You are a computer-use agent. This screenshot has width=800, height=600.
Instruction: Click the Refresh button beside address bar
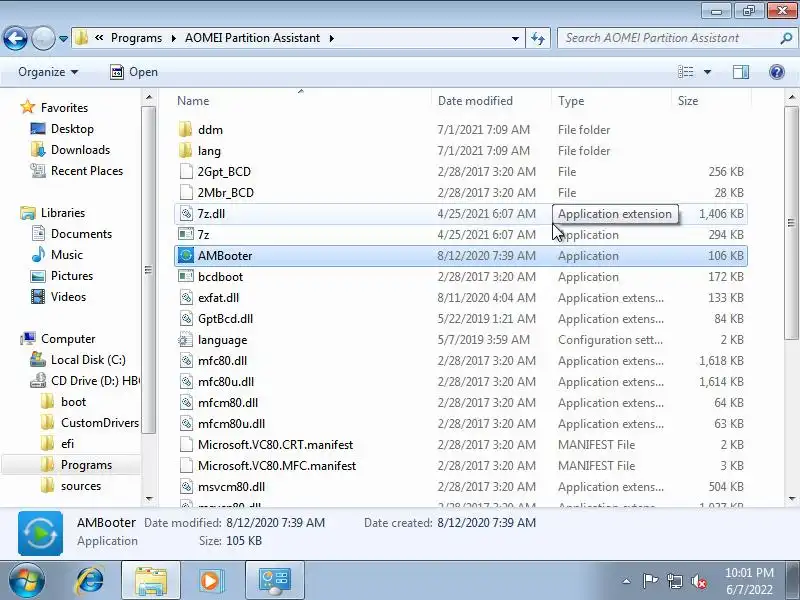(538, 38)
